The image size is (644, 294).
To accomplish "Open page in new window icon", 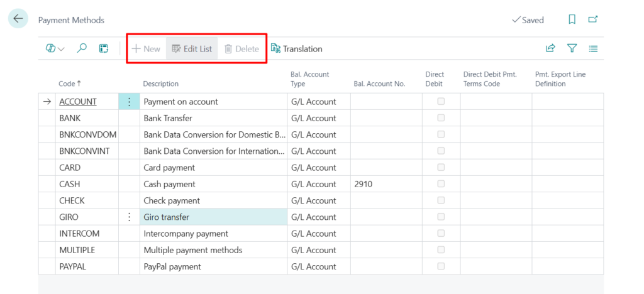I will coord(592,19).
